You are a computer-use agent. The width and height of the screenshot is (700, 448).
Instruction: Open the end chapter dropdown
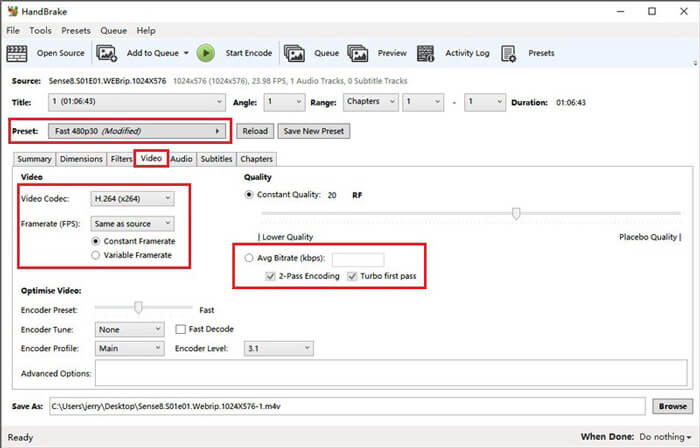485,102
